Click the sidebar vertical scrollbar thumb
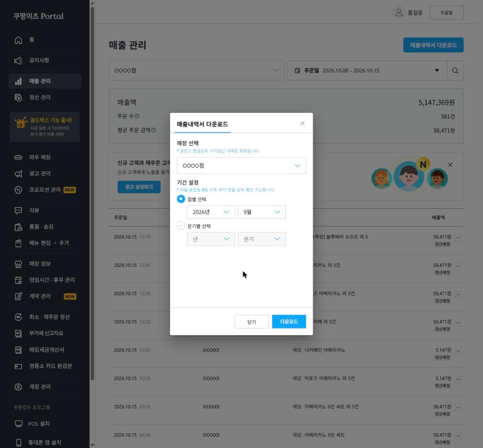This screenshot has height=448, width=483. [x=92, y=194]
